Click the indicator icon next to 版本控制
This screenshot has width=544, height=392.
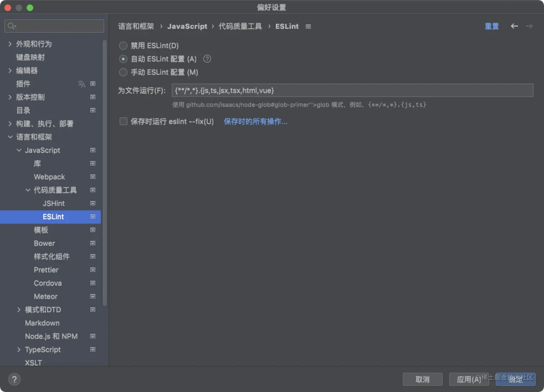pyautogui.click(x=92, y=97)
